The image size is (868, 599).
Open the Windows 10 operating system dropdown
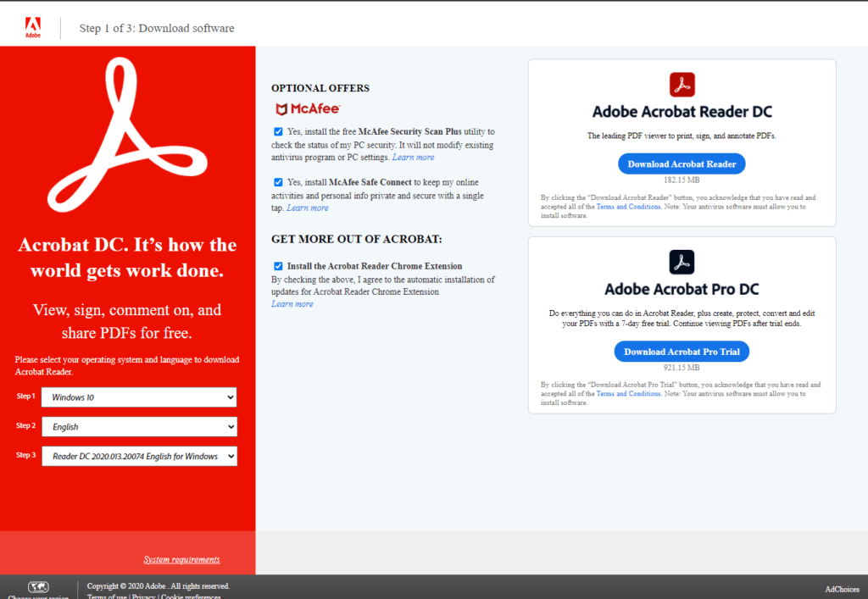[x=138, y=397]
